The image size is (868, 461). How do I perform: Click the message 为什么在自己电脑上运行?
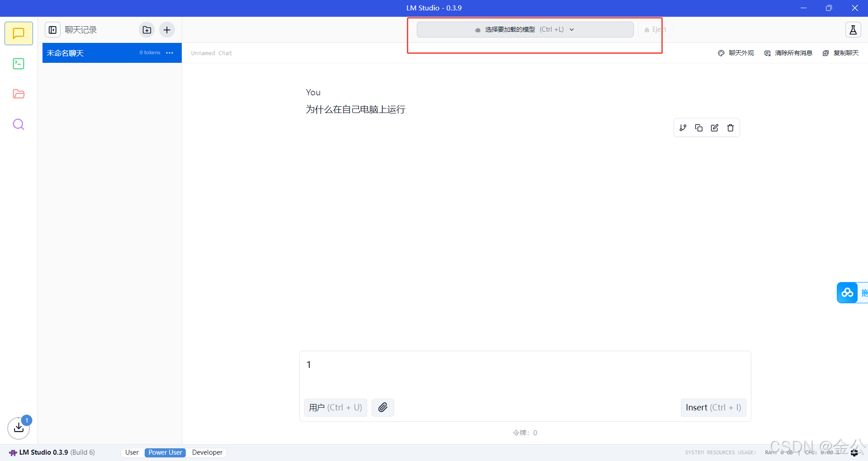[355, 109]
